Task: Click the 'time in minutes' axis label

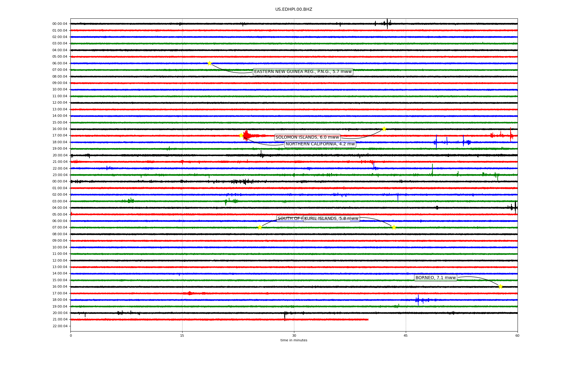Action: [x=294, y=340]
